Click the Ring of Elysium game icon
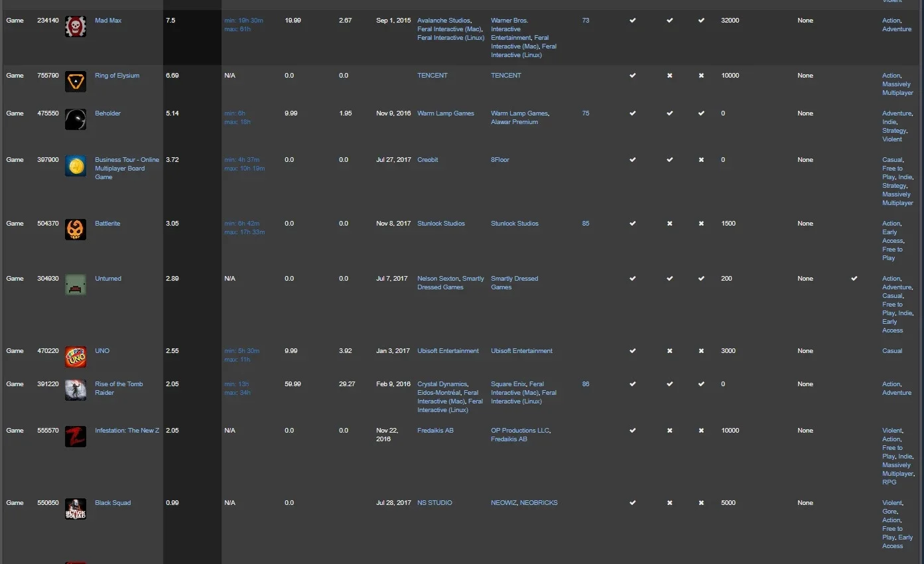The image size is (924, 564). tap(76, 82)
